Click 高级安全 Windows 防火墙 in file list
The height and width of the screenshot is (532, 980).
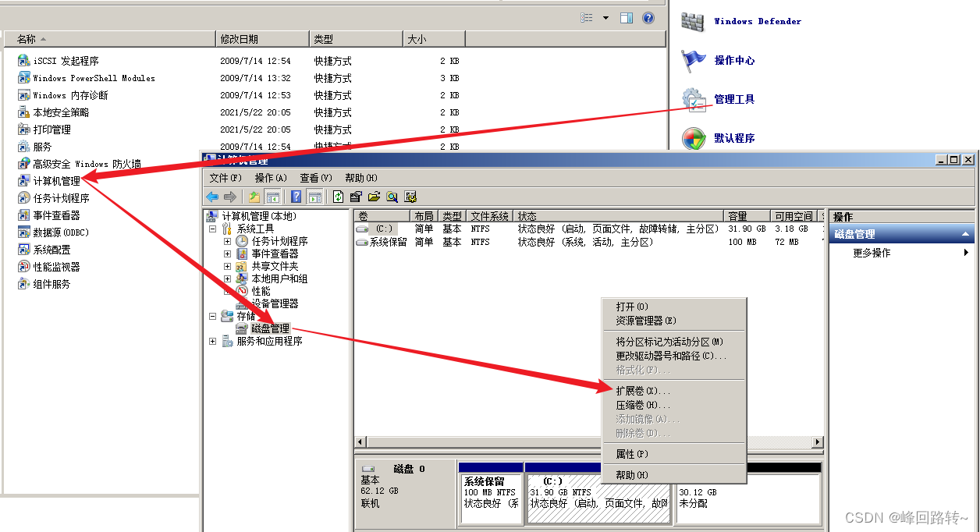coord(87,164)
